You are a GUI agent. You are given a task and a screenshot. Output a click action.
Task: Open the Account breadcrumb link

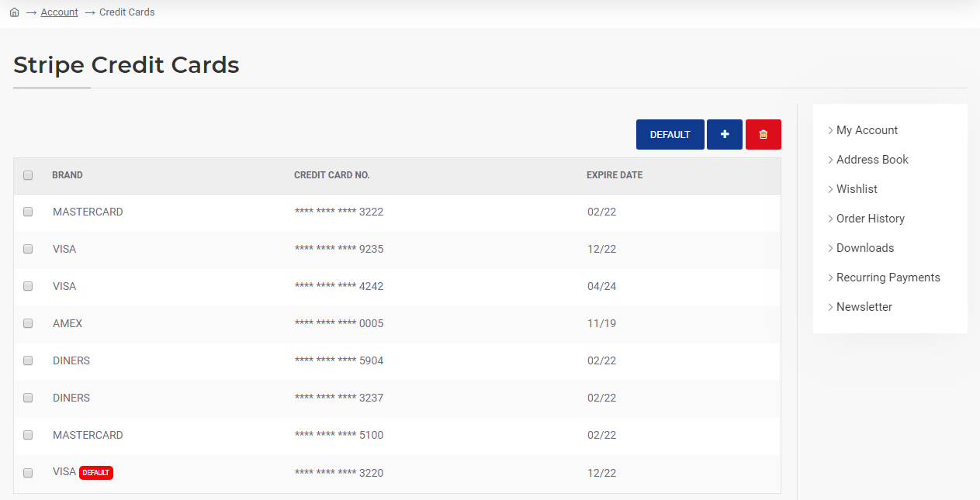tap(60, 12)
